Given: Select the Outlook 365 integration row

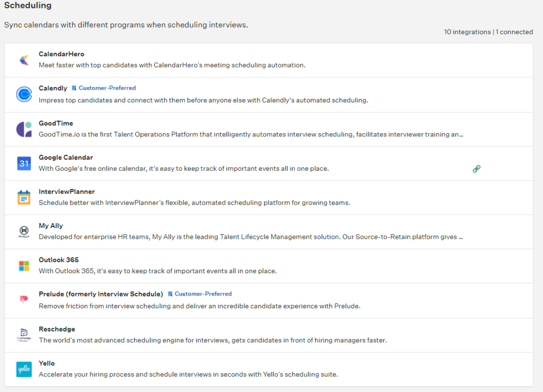Looking at the screenshot, I should click(271, 265).
